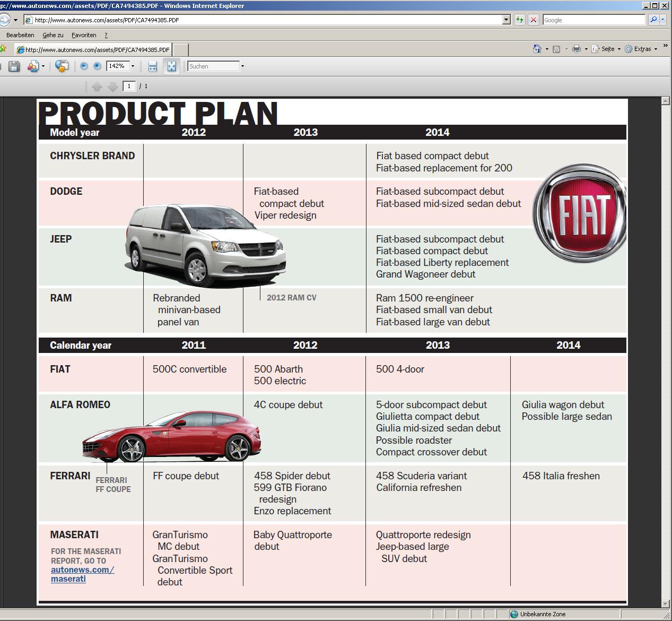This screenshot has width=672, height=621.
Task: Open the Bearbeiten menu
Action: tap(20, 35)
